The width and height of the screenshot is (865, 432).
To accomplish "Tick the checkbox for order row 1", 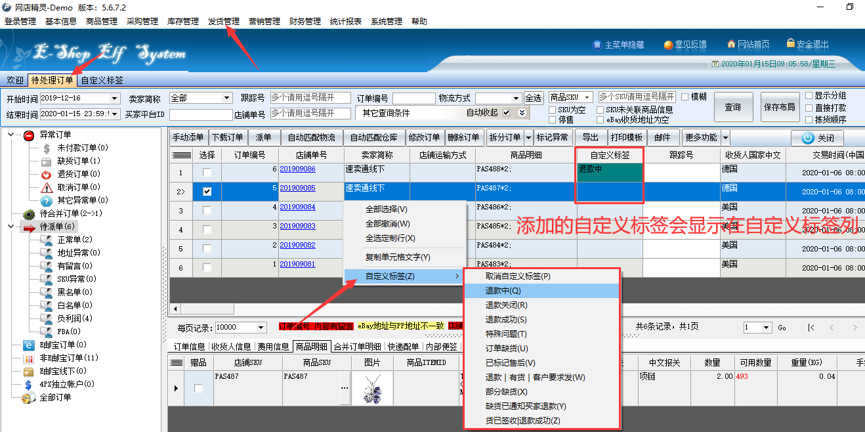I will pyautogui.click(x=207, y=172).
